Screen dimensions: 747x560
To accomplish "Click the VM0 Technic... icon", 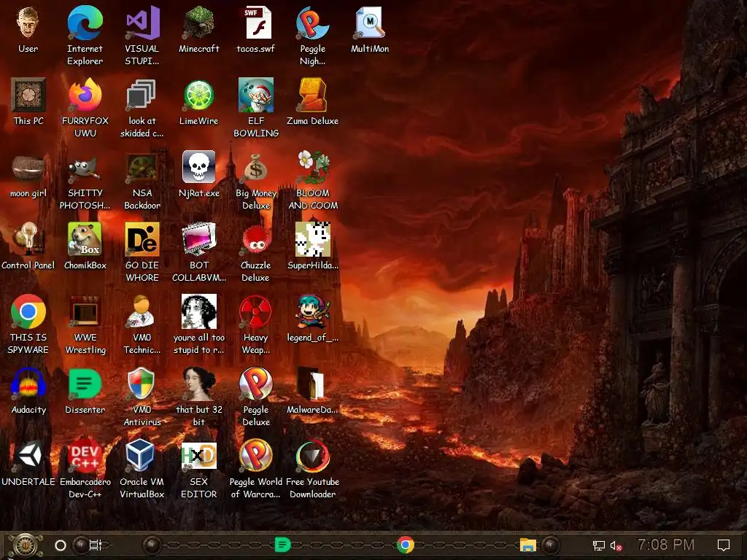I will click(142, 312).
